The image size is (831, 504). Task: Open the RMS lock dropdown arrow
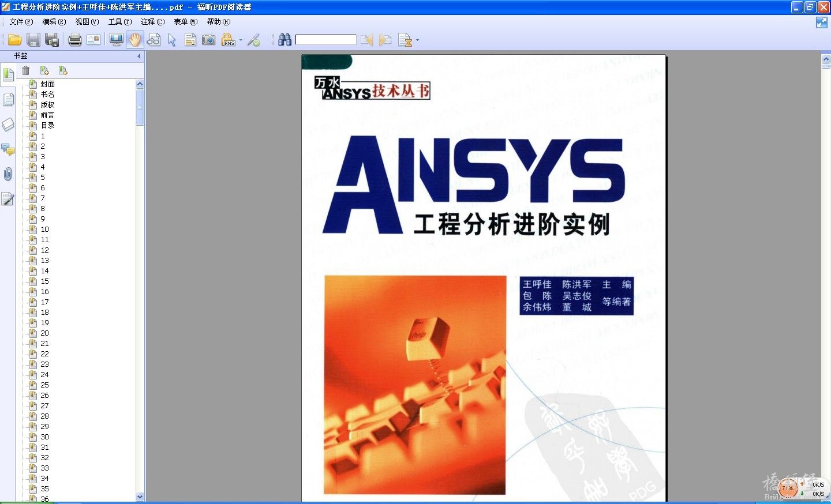[x=241, y=40]
